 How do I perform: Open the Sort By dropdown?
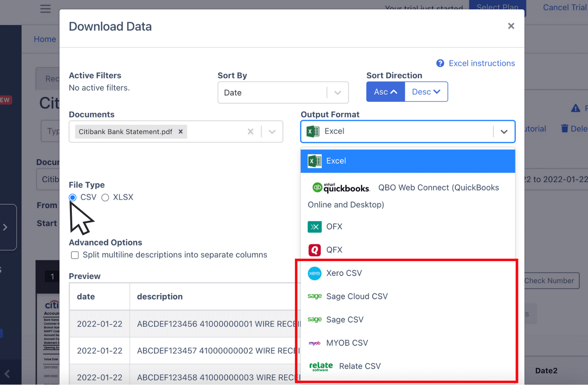[338, 92]
